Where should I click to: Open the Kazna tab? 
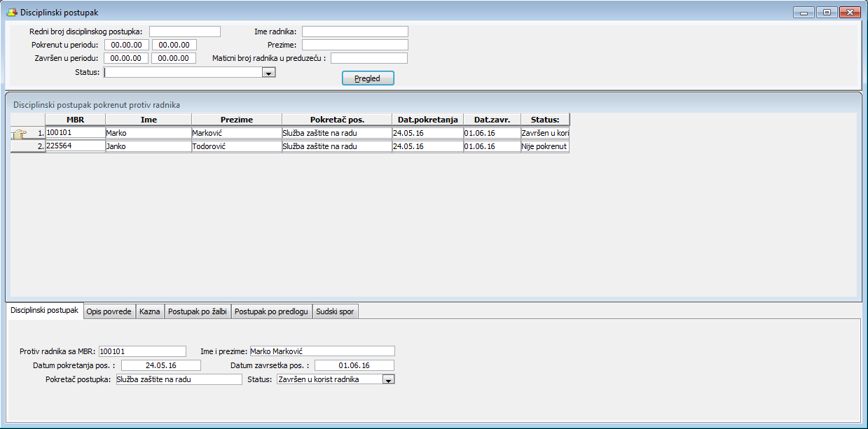coord(149,312)
